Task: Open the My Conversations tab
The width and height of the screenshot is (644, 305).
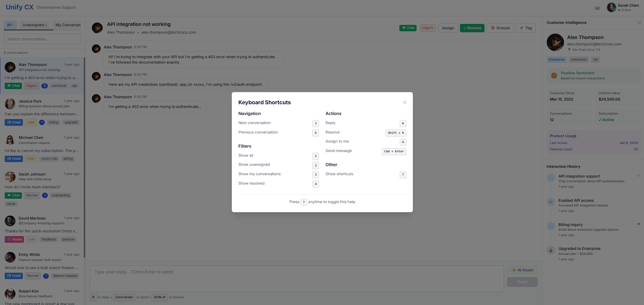Action: click(x=67, y=25)
